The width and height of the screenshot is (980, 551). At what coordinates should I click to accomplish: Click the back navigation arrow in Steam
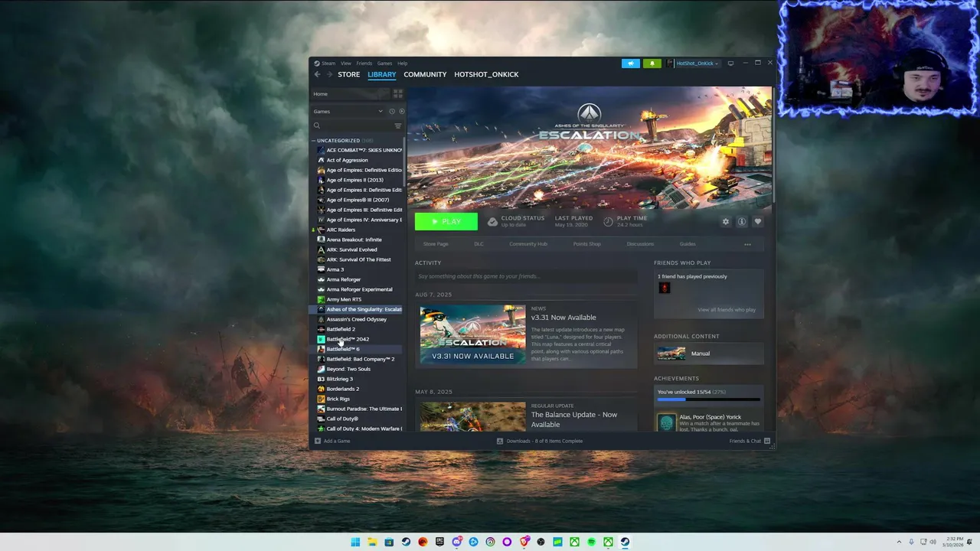point(317,74)
